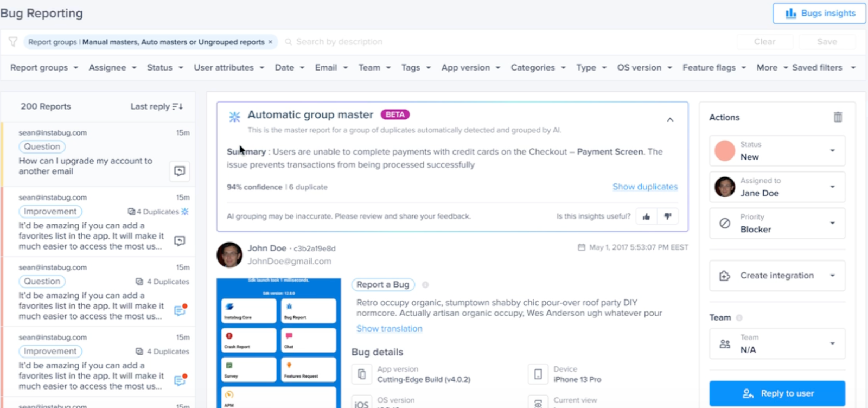Open the User attributes filter
Screen dimensions: 868x408
tap(229, 68)
